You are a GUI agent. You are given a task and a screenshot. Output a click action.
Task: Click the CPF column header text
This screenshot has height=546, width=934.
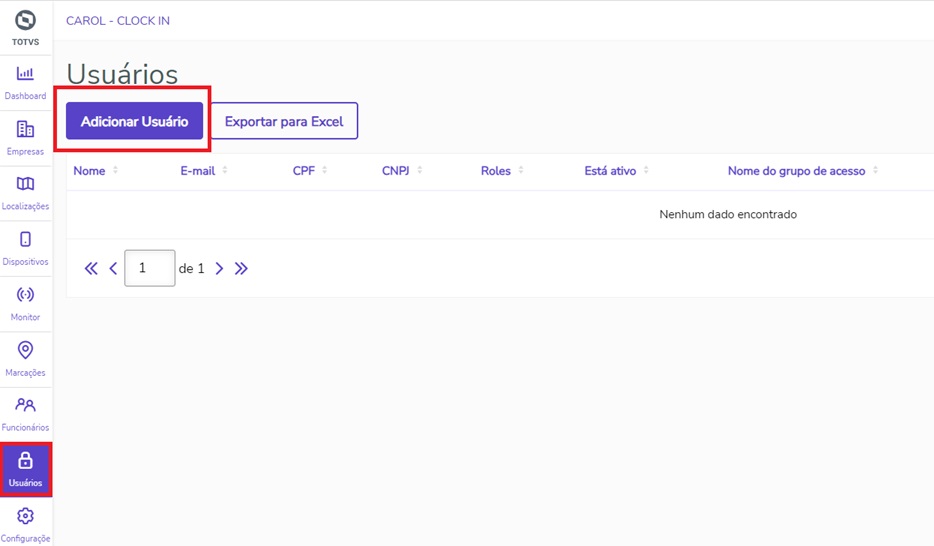coord(304,171)
